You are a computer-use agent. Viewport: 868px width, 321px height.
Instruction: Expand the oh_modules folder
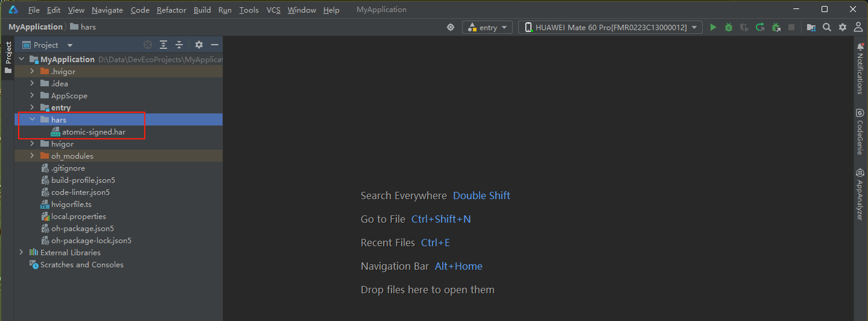point(32,156)
